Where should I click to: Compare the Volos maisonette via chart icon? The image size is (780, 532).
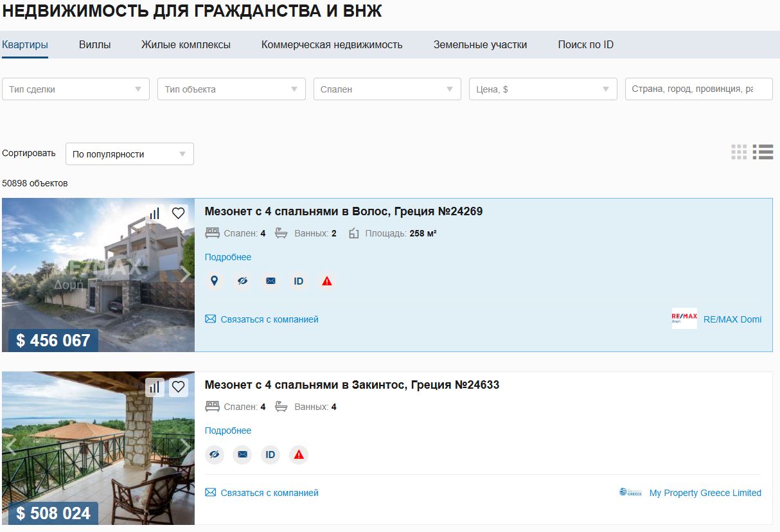point(154,213)
